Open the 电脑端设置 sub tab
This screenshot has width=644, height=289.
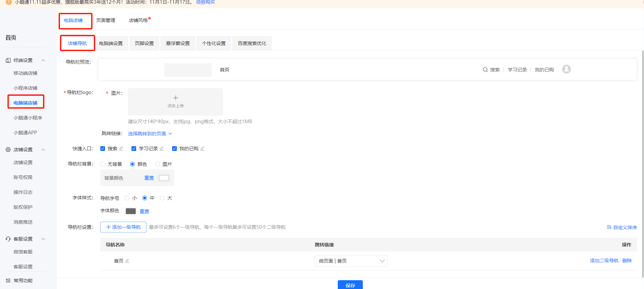pyautogui.click(x=111, y=43)
